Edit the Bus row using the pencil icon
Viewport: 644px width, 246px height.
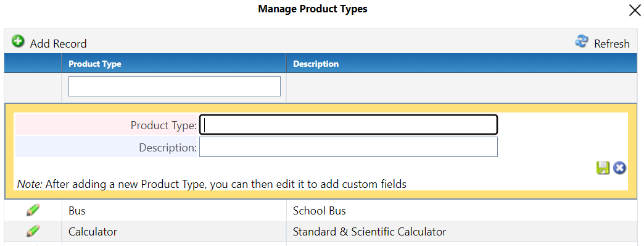(x=33, y=211)
